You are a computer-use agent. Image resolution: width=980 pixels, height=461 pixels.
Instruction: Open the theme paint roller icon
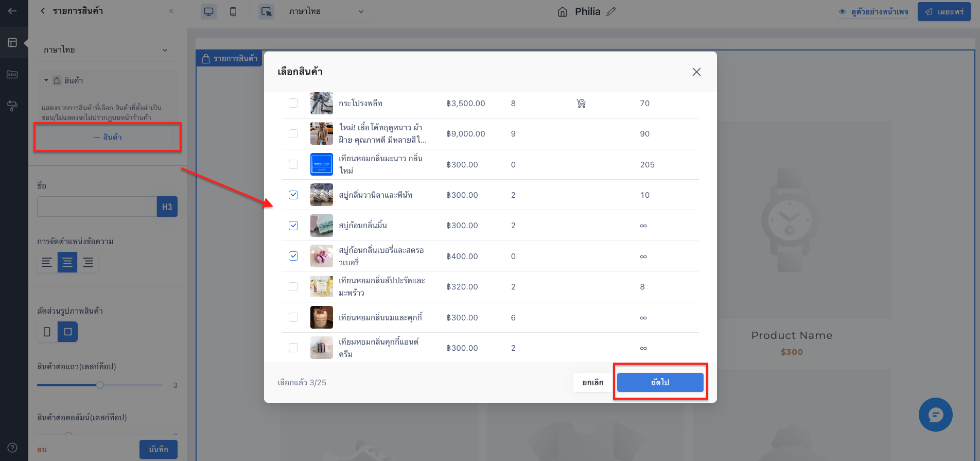click(x=12, y=106)
